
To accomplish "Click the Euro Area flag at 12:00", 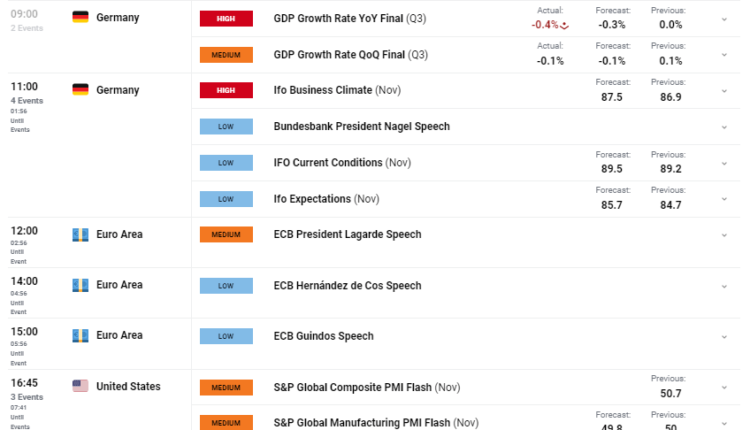I will [x=81, y=234].
